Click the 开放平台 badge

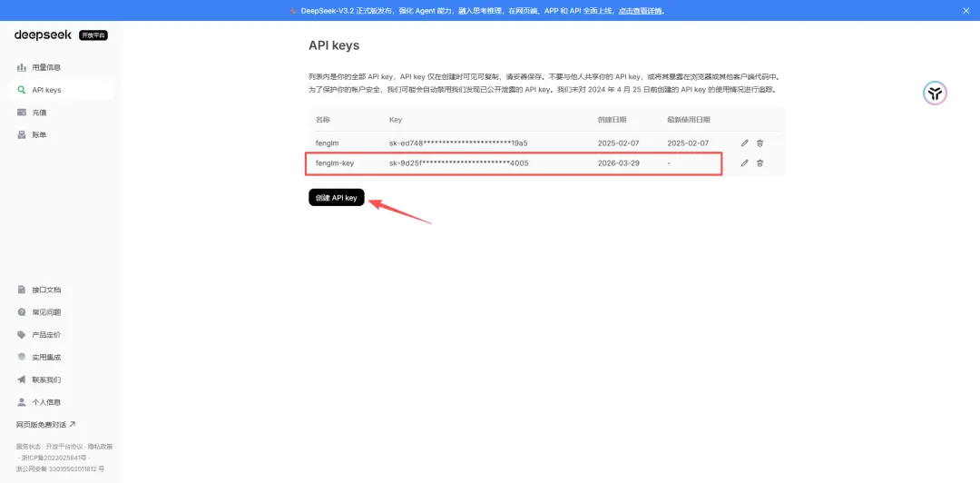pyautogui.click(x=93, y=35)
